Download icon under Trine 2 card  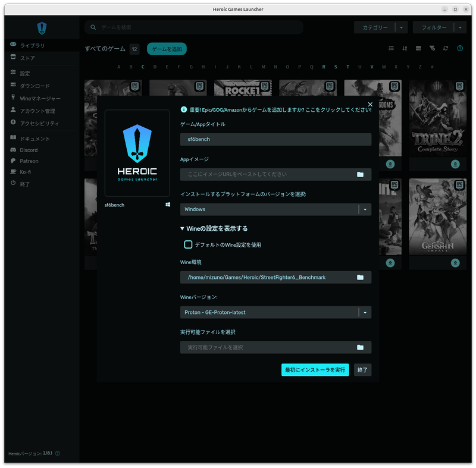pyautogui.click(x=455, y=164)
